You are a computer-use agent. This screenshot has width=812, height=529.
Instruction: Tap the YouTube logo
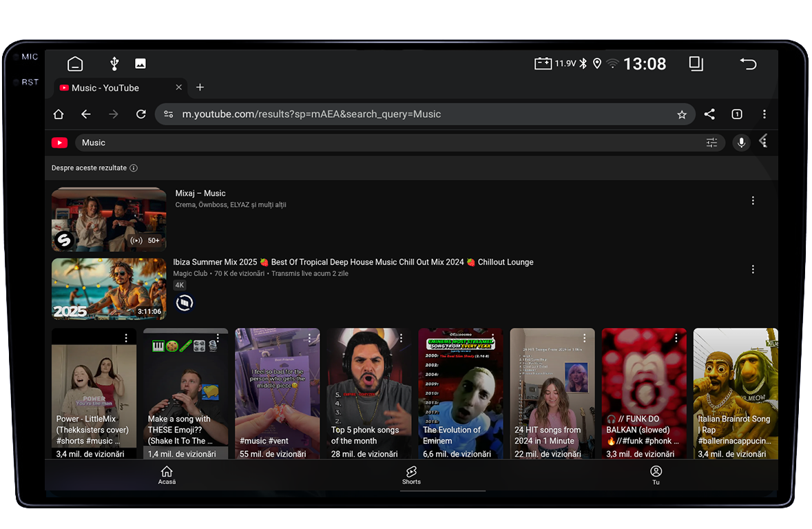coord(59,143)
